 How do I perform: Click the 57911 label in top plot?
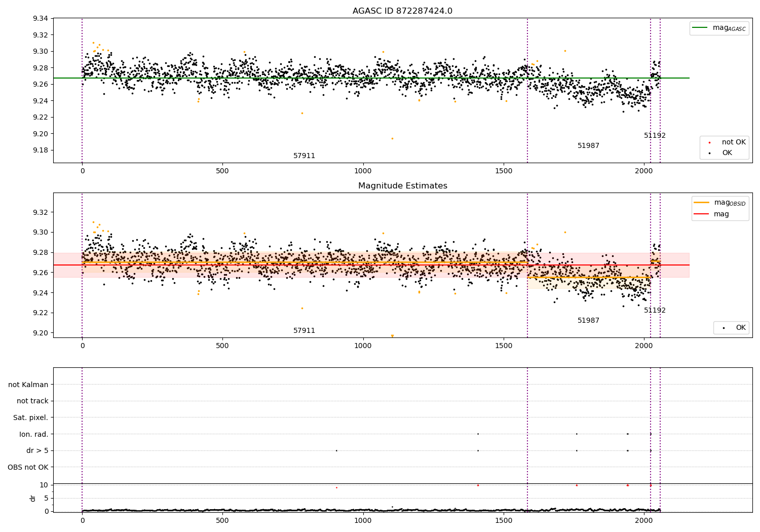click(x=304, y=156)
